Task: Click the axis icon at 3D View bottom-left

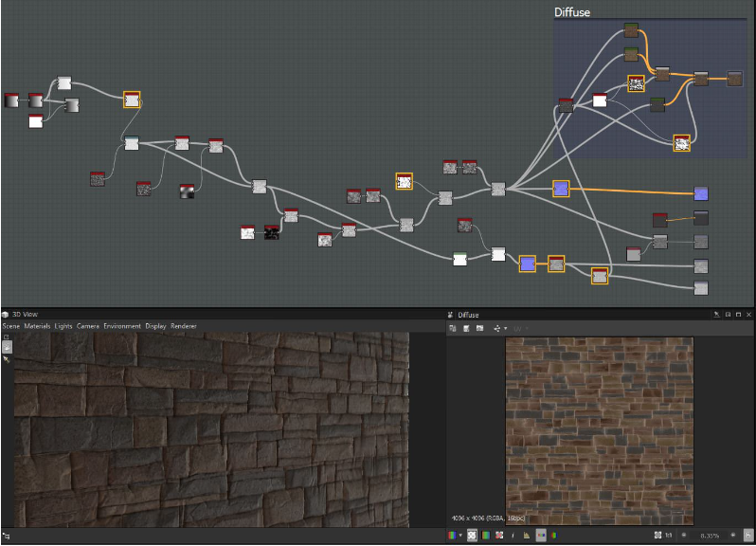Action: (x=6, y=536)
